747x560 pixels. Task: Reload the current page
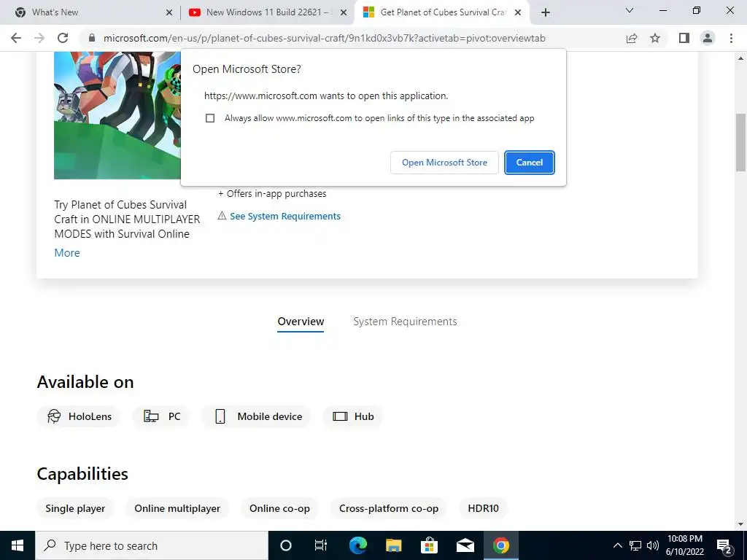[63, 38]
